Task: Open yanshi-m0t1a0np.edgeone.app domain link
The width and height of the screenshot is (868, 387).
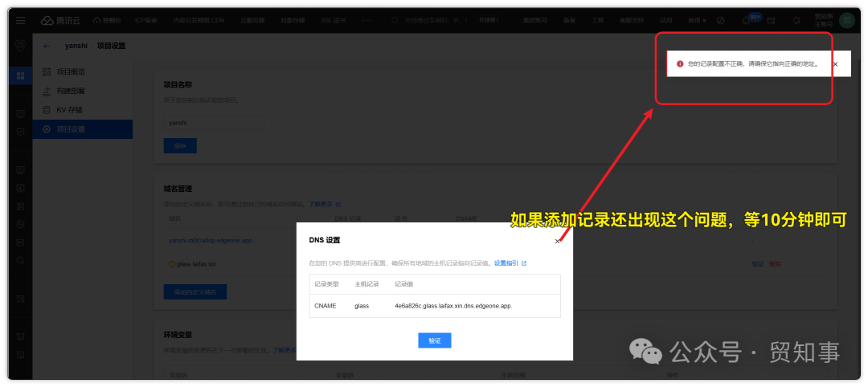Action: 209,241
